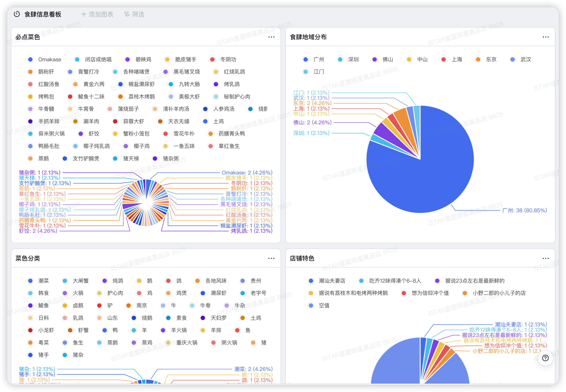Toggle the Omakase legend item
The image size is (566, 392).
click(x=44, y=59)
